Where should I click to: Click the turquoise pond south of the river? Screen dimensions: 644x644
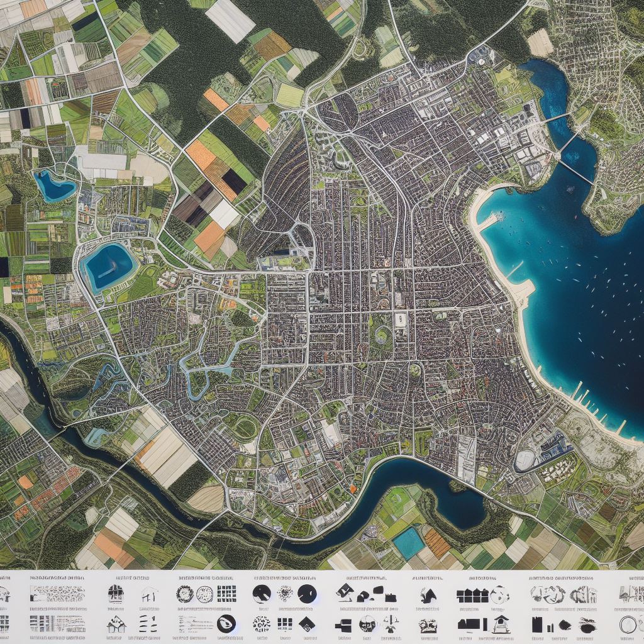(x=409, y=542)
